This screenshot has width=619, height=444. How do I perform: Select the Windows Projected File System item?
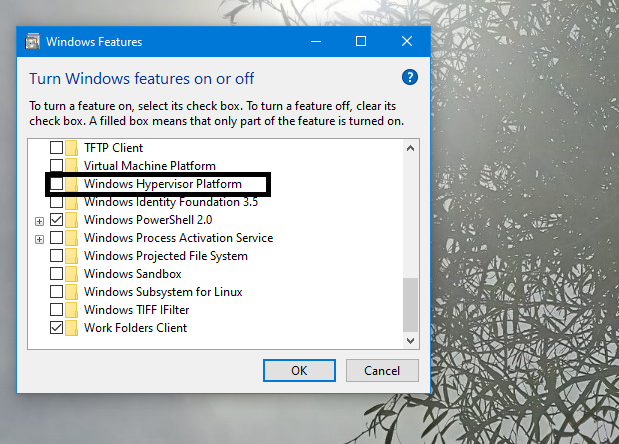(x=166, y=256)
